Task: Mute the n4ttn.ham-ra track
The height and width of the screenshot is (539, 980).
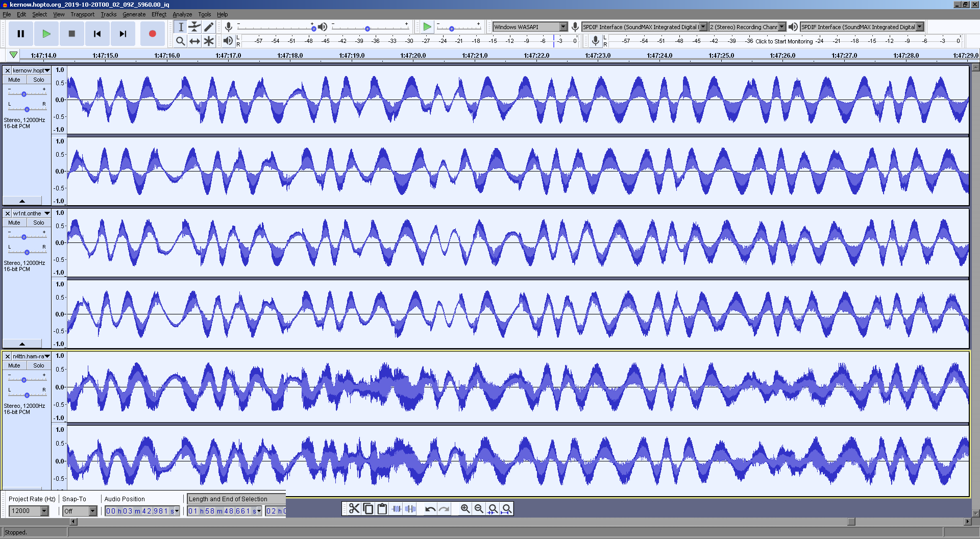Action: pyautogui.click(x=14, y=365)
